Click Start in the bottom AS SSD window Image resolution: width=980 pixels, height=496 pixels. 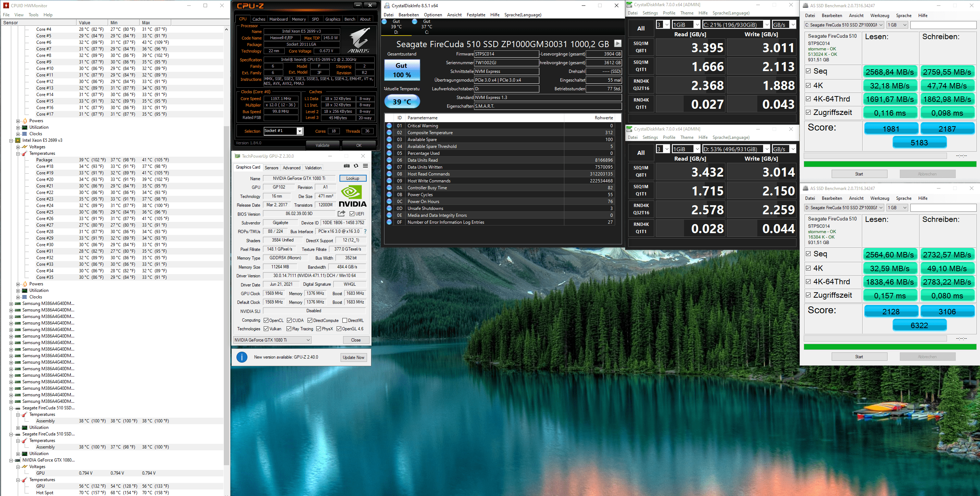(x=859, y=356)
